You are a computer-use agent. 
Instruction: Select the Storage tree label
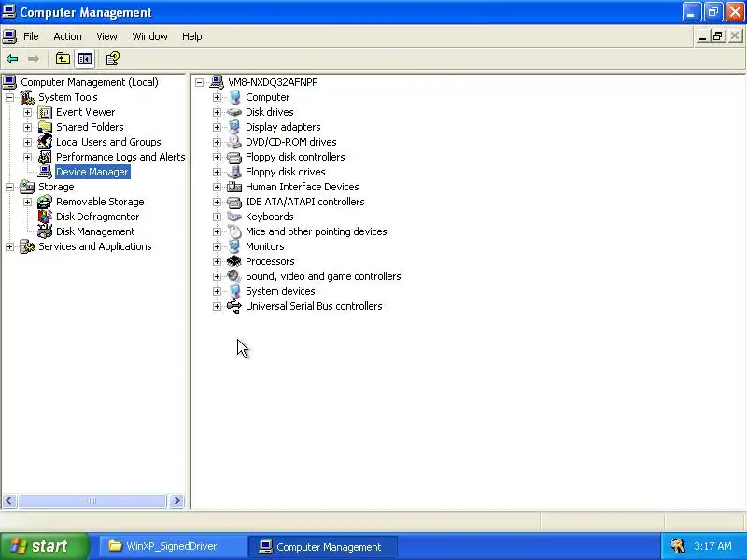(56, 188)
